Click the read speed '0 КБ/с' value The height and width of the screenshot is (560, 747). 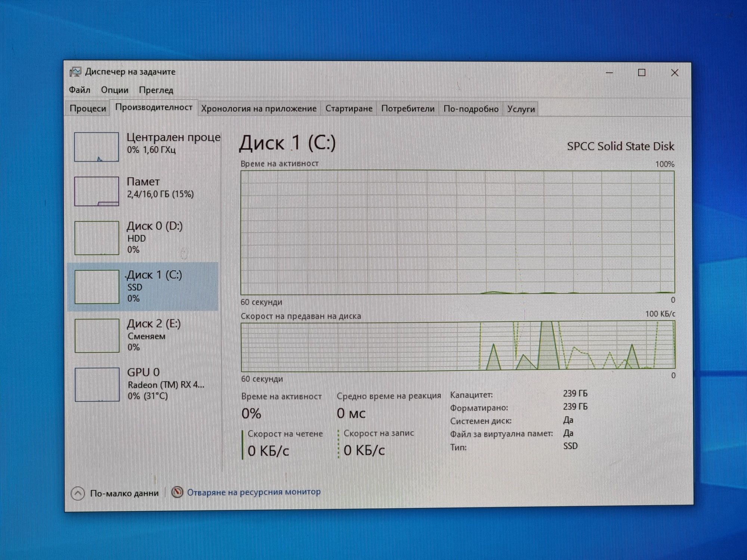[268, 451]
